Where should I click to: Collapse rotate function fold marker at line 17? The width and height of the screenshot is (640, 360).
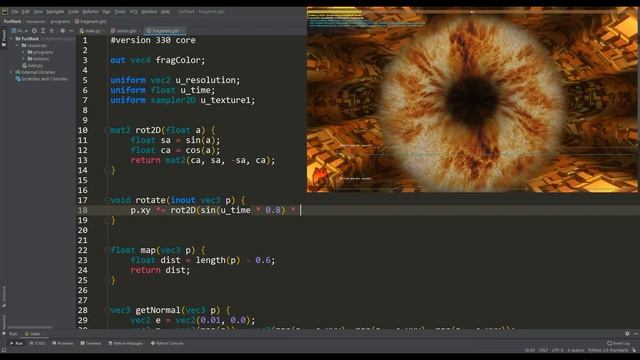pos(107,200)
